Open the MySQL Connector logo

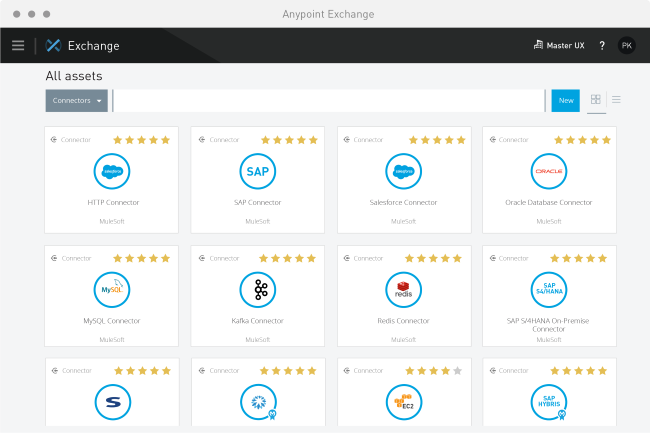pos(112,290)
